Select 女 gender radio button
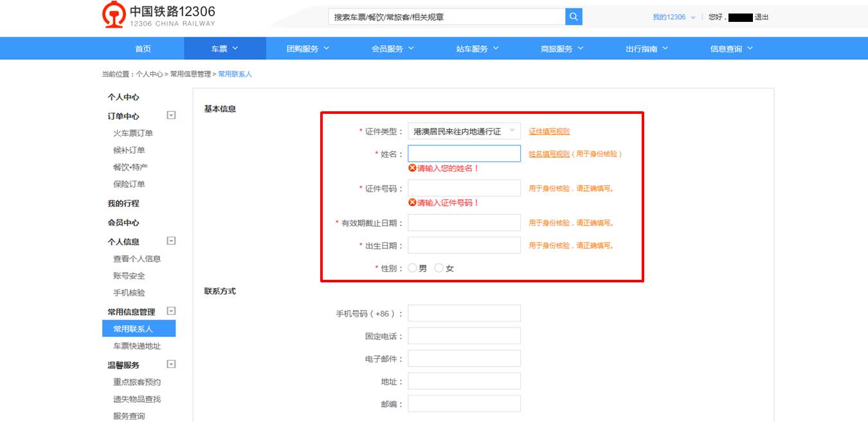868x422 pixels. 439,268
